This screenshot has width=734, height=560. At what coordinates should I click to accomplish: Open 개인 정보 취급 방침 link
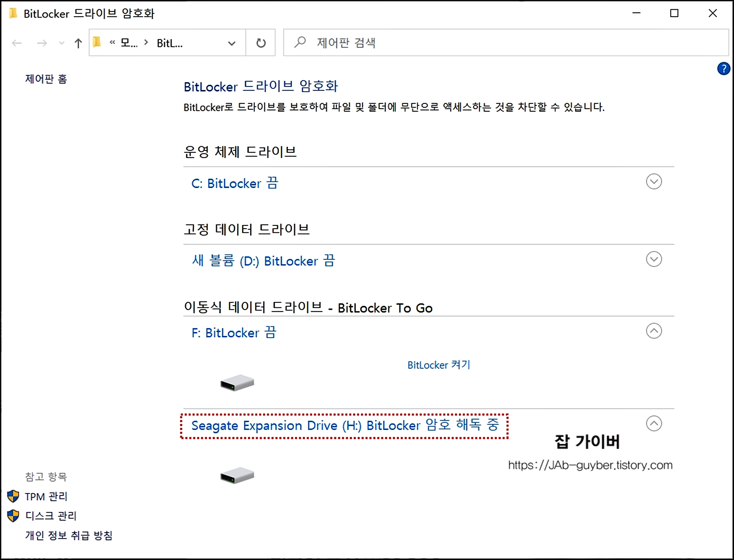click(69, 535)
